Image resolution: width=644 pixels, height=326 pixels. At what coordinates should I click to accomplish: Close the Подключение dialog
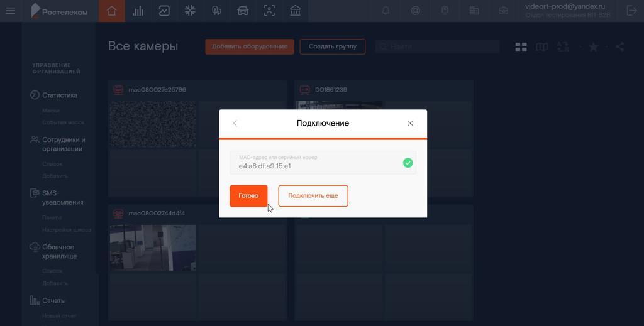[410, 124]
